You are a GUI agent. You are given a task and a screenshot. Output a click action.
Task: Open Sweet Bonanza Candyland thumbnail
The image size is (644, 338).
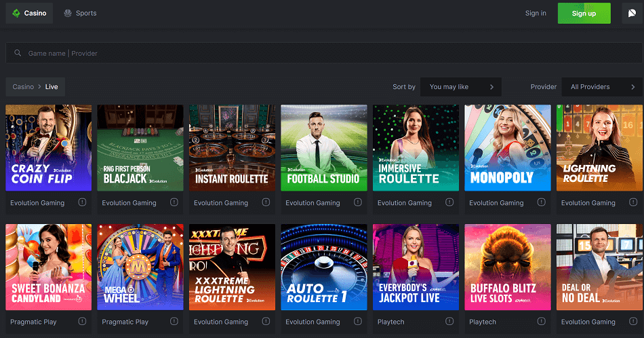point(48,267)
